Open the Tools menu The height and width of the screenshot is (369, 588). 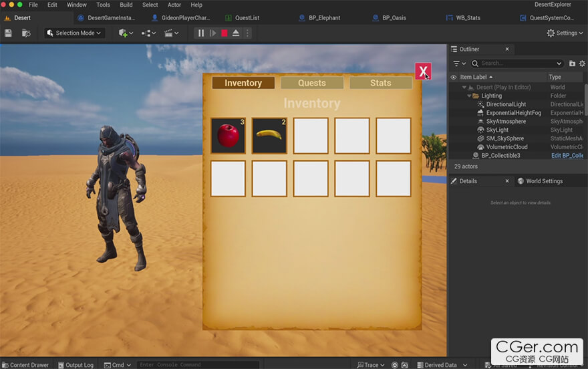click(103, 5)
